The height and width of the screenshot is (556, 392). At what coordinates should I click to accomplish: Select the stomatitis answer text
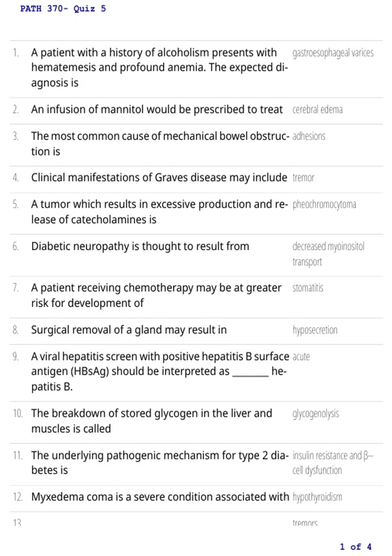coord(308,288)
